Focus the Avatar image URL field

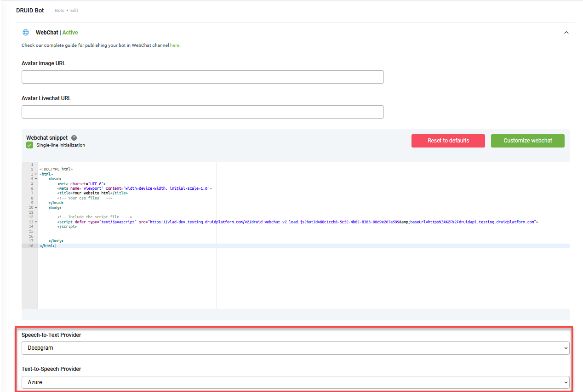[x=203, y=77]
